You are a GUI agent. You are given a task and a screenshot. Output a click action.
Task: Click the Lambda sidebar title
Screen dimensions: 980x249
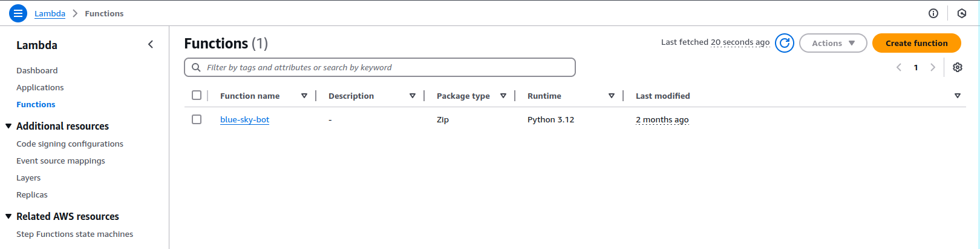click(37, 45)
